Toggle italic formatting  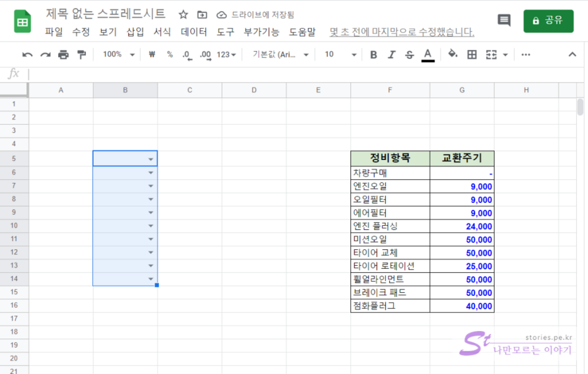(x=391, y=55)
